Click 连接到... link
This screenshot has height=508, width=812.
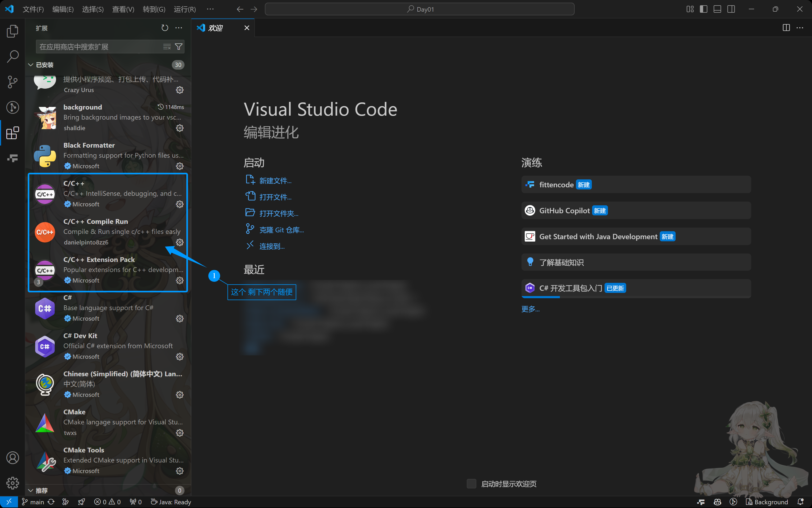(272, 247)
